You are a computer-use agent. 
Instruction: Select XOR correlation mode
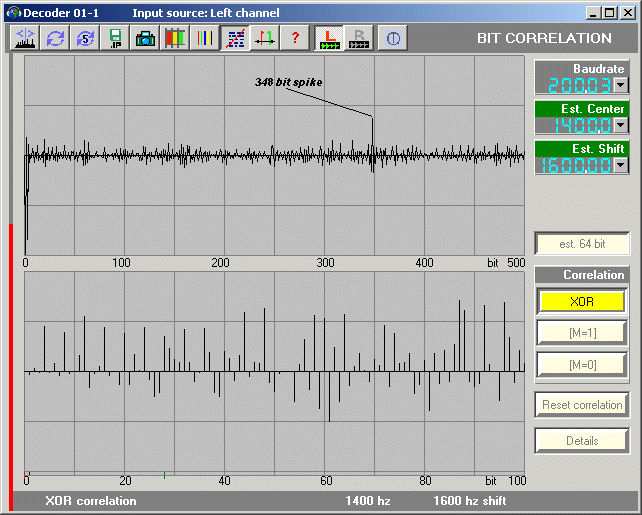pyautogui.click(x=582, y=301)
